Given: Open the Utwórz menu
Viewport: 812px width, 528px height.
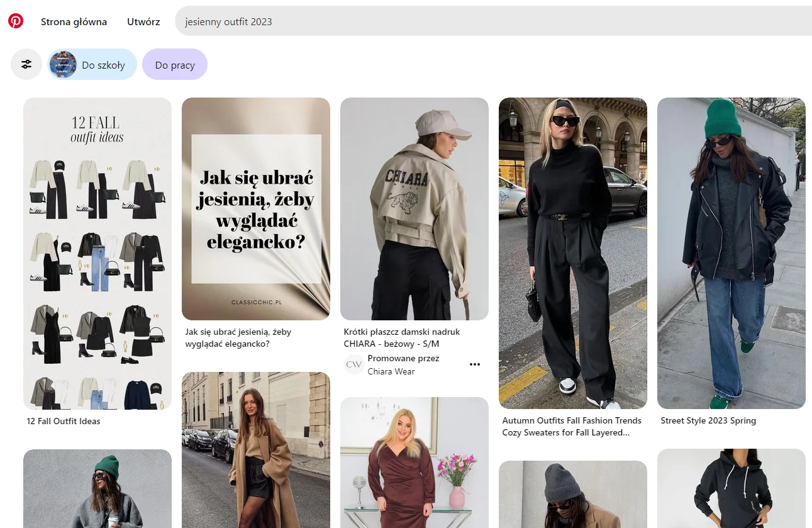Looking at the screenshot, I should [x=143, y=21].
